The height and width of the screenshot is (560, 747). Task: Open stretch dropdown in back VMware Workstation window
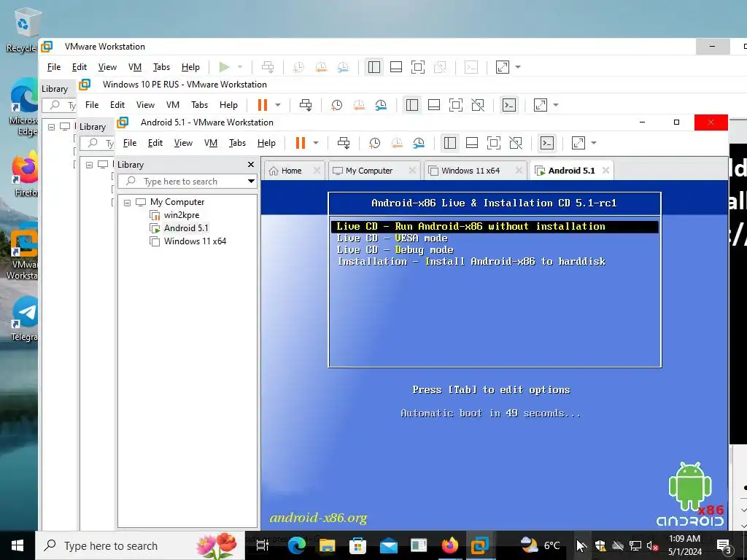click(518, 67)
